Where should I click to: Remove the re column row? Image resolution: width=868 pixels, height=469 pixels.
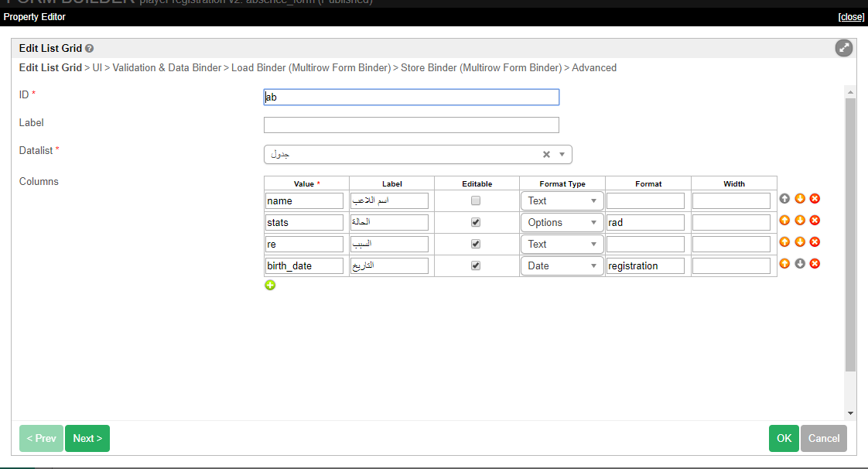[x=815, y=242]
